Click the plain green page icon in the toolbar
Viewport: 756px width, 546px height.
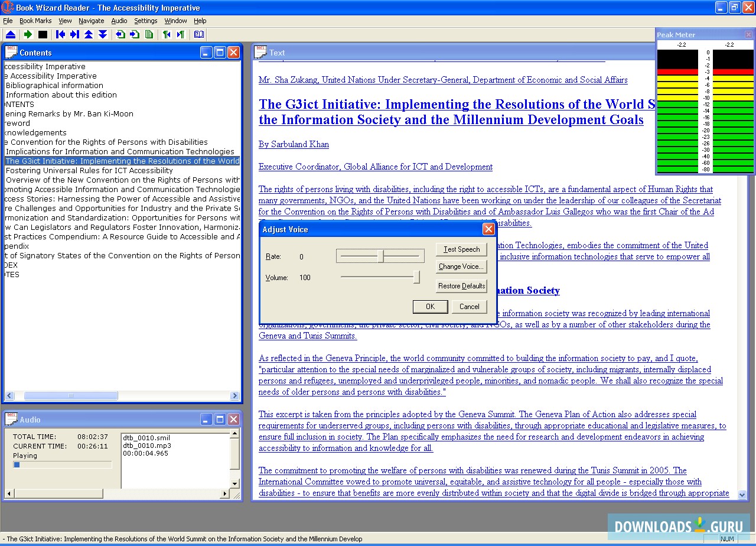[x=149, y=34]
